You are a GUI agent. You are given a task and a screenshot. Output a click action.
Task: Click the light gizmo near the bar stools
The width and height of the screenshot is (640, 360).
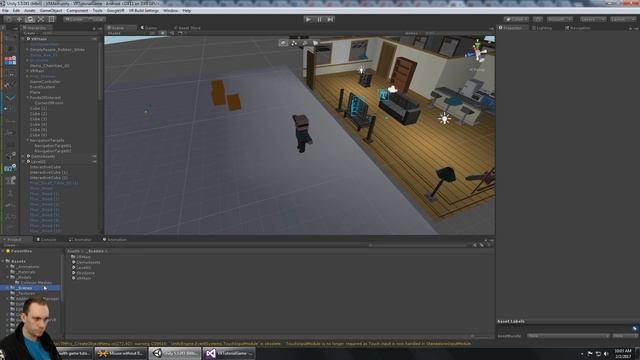click(444, 119)
